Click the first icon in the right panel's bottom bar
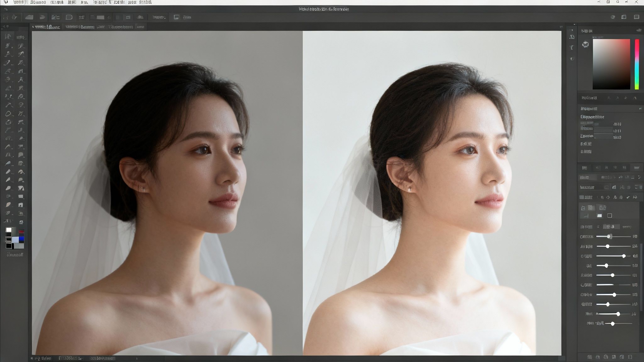 click(590, 357)
